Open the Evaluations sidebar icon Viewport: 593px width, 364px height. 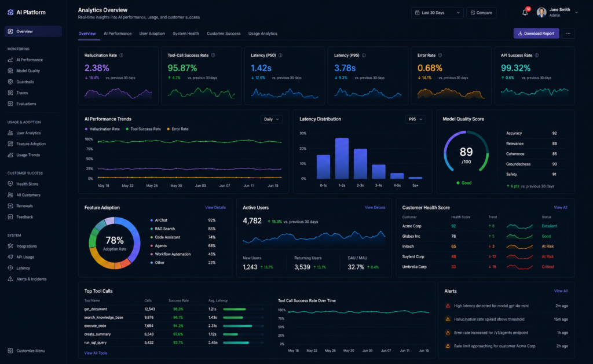(10, 104)
